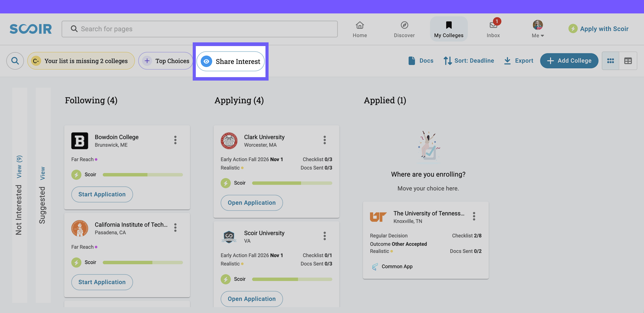Switch to card grid view
This screenshot has height=313, width=644.
pyautogui.click(x=611, y=61)
